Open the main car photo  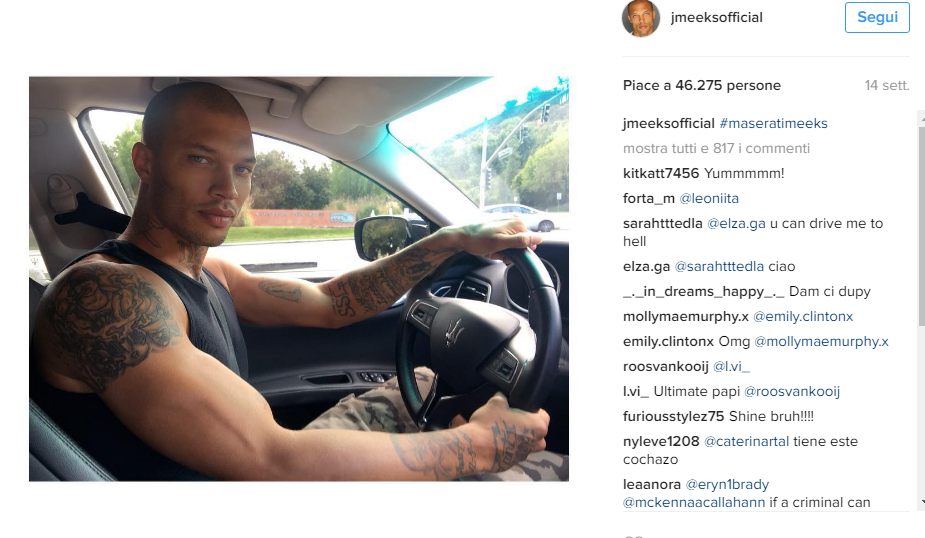(x=299, y=278)
